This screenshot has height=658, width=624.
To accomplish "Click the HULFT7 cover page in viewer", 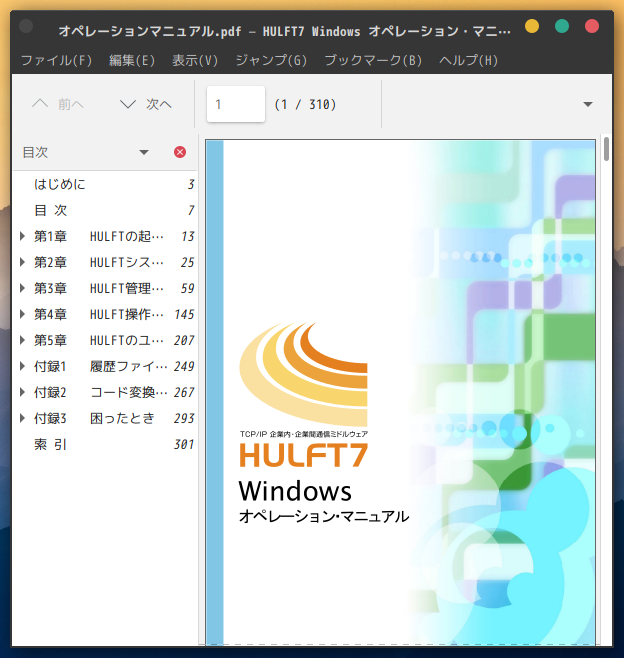I will pos(400,392).
